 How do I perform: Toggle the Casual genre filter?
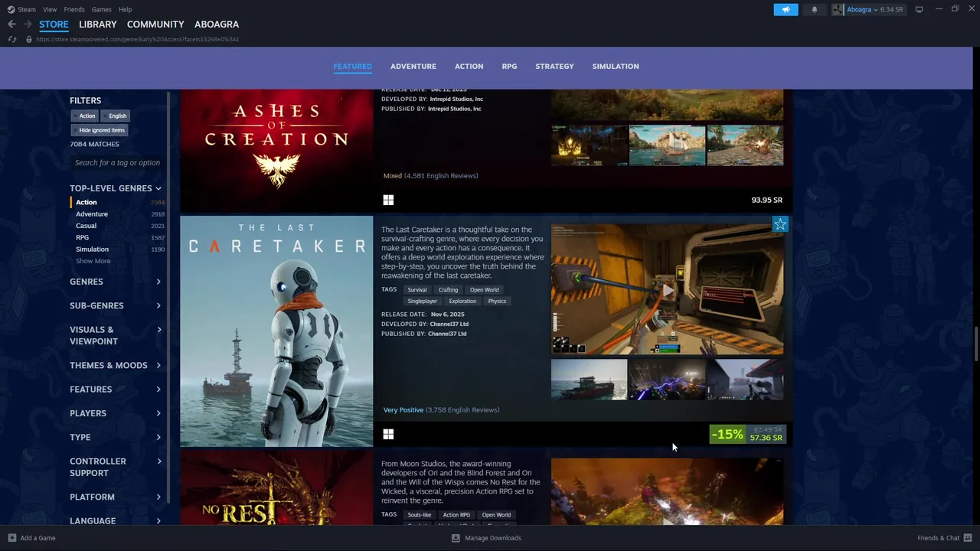(x=117, y=226)
